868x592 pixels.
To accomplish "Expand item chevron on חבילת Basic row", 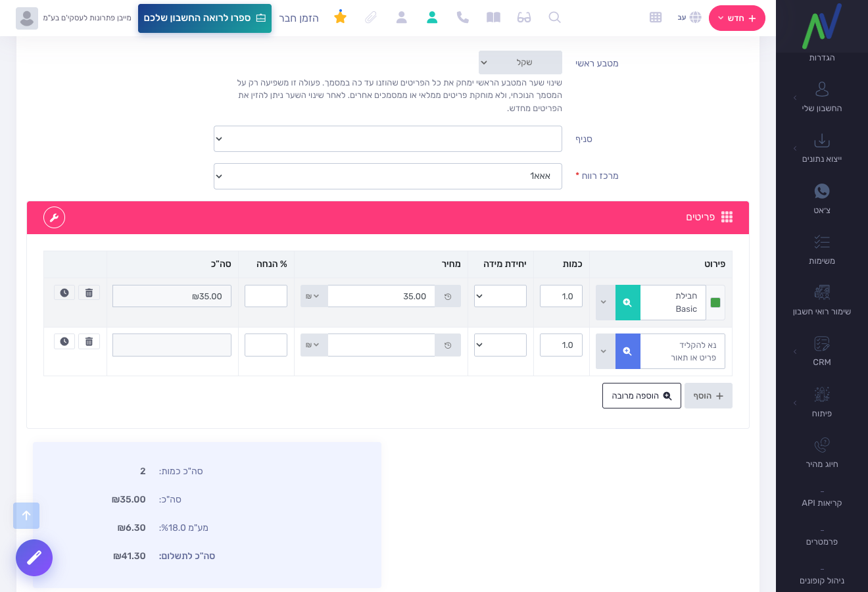I will coord(605,303).
